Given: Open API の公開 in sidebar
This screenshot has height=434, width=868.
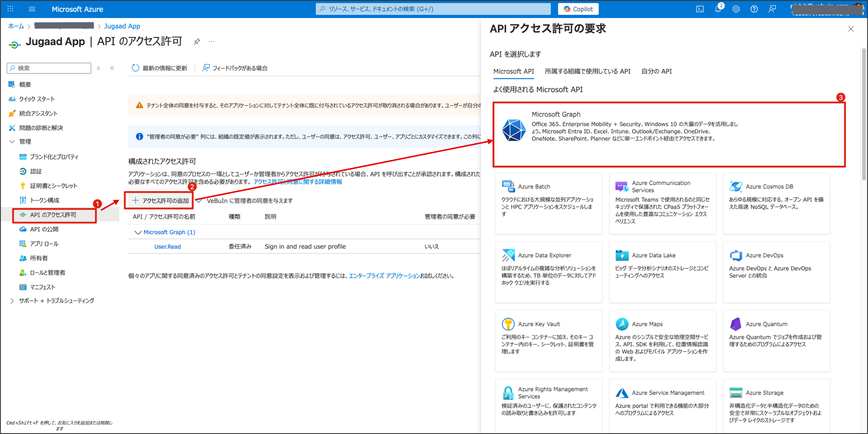Looking at the screenshot, I should click(x=44, y=229).
